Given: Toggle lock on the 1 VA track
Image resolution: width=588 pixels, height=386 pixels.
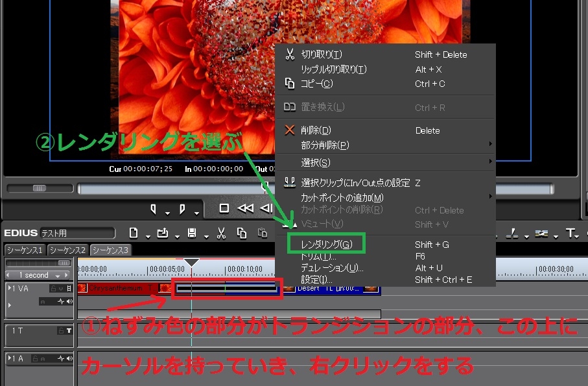Looking at the screenshot, I should click(x=53, y=289).
